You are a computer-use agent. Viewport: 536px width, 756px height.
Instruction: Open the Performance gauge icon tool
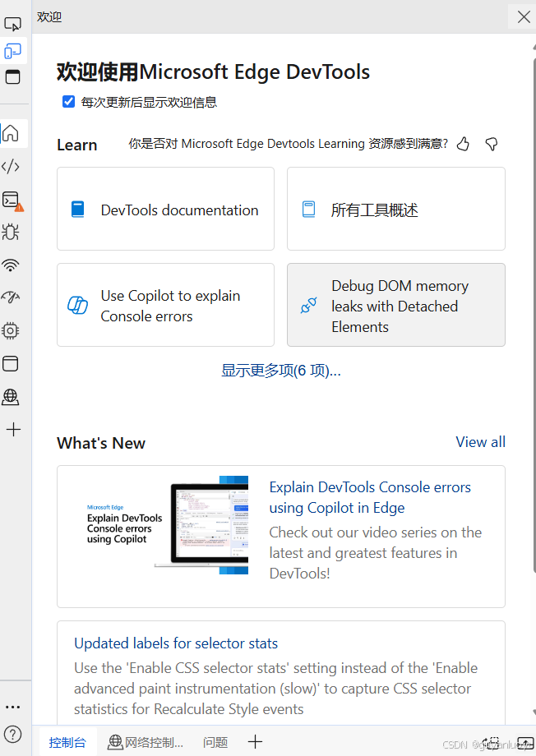coord(11,297)
